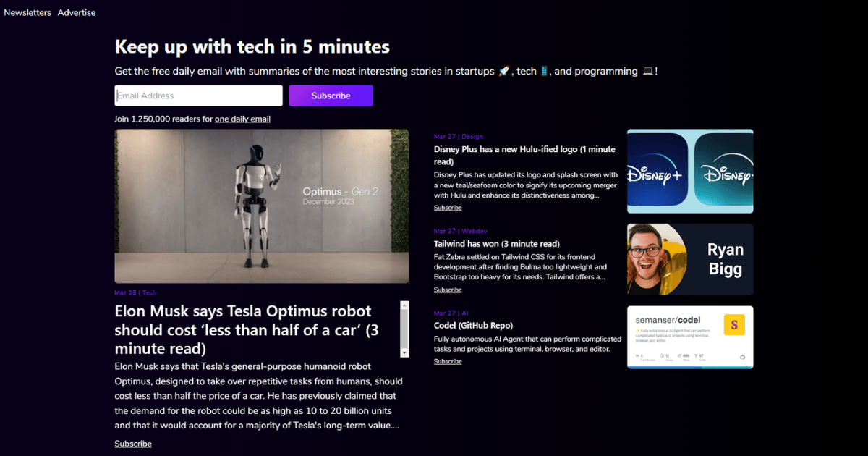This screenshot has width=868, height=456.
Task: Click the "Mar 27 | Design" category label
Action: [x=459, y=136]
